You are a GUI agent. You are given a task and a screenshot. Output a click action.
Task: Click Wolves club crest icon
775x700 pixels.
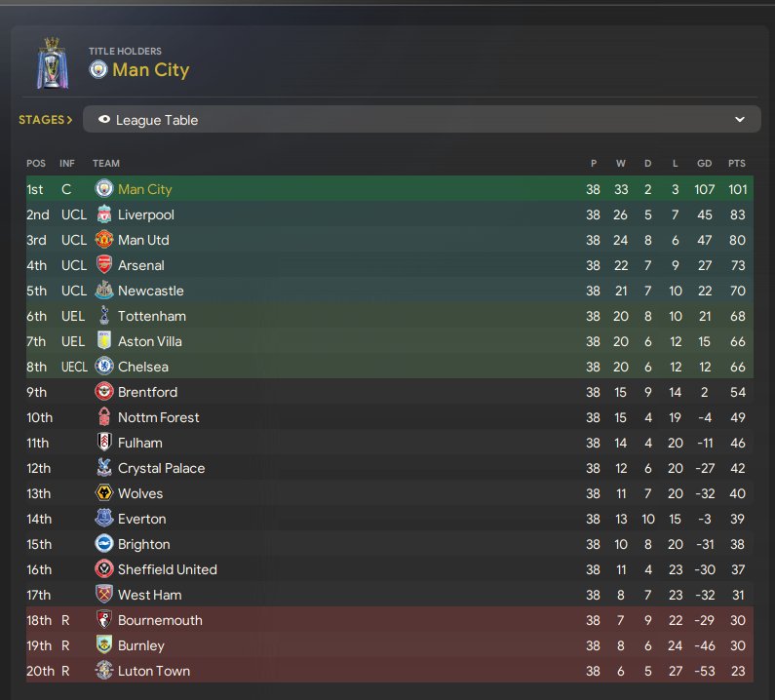(104, 493)
